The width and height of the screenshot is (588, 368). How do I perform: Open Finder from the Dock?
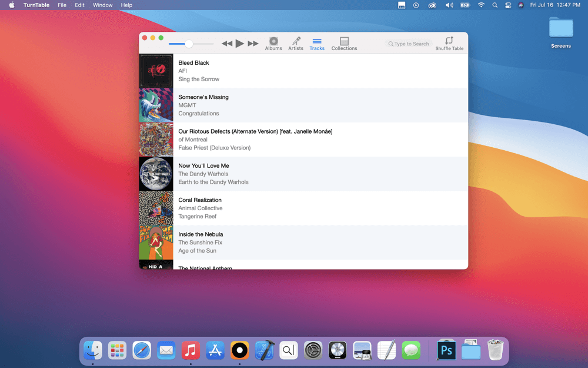[93, 351]
